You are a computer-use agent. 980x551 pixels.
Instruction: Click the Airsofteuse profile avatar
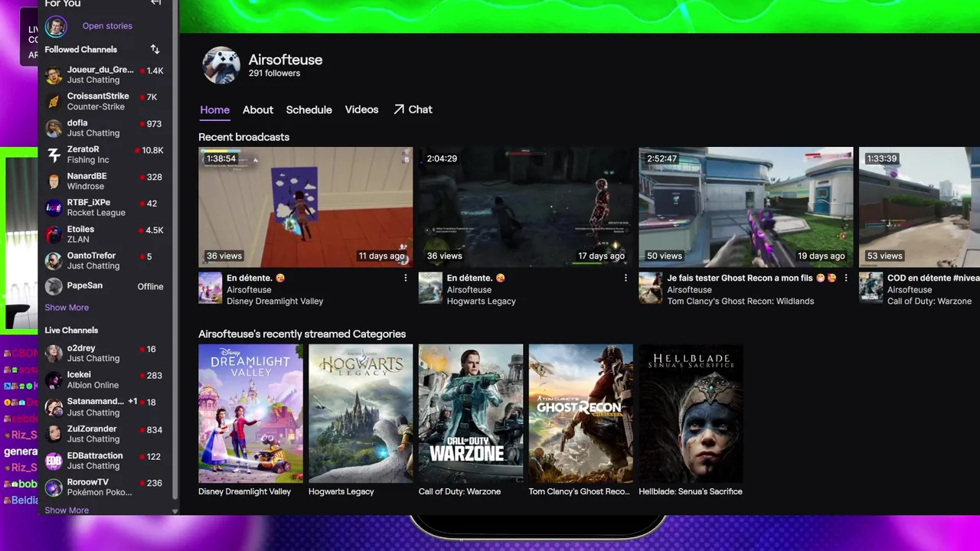click(221, 66)
